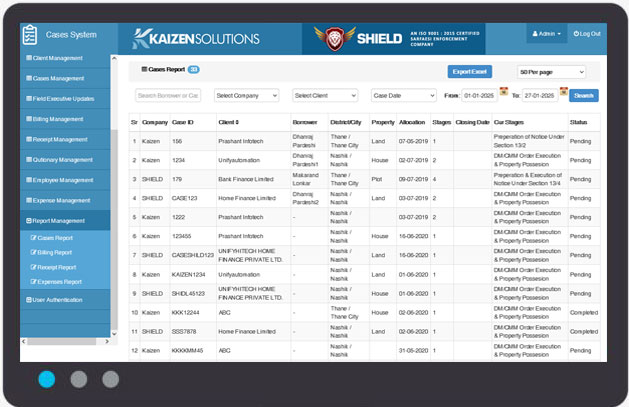The width and height of the screenshot is (629, 407).
Task: Click the Search Borrower input field
Action: coord(168,95)
